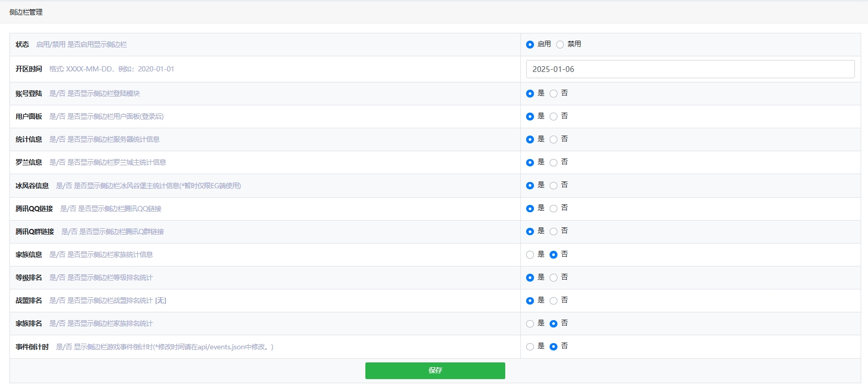
Task: Set 账号登陆 option to 否
Action: [553, 94]
